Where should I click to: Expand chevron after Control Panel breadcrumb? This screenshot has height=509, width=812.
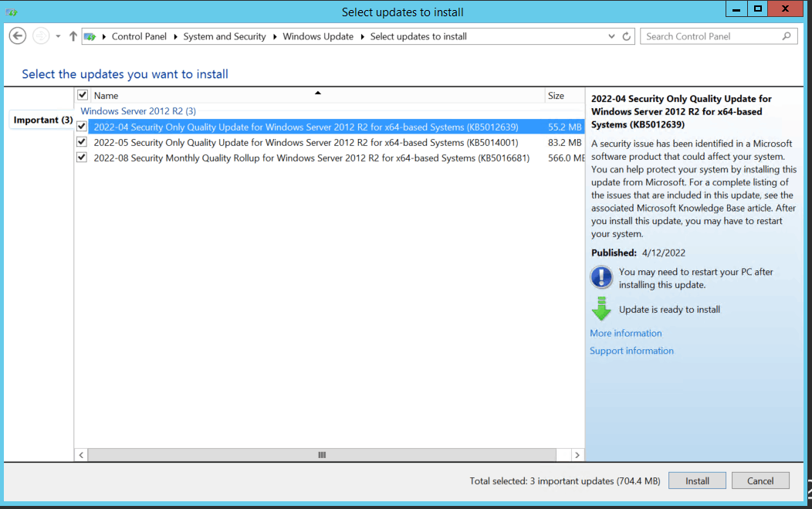(x=175, y=37)
